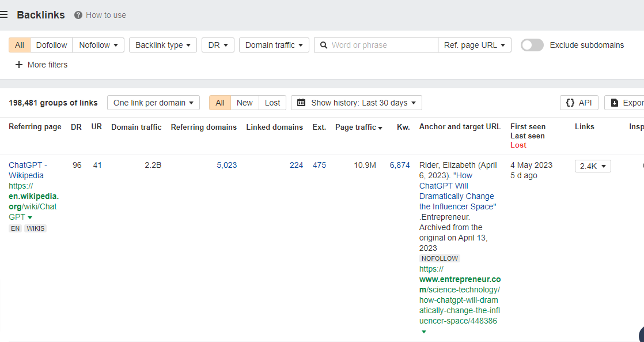Select the All tab next to New
Screen dimensions: 644x342
click(220, 103)
